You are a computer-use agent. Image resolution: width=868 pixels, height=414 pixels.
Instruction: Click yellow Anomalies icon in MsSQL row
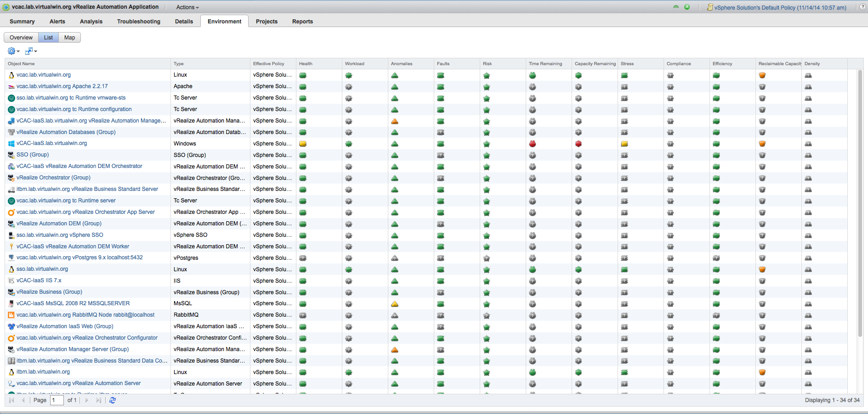(x=395, y=304)
